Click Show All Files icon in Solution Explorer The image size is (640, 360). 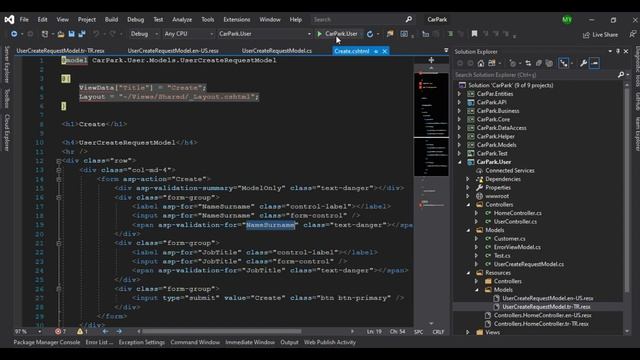click(x=549, y=63)
